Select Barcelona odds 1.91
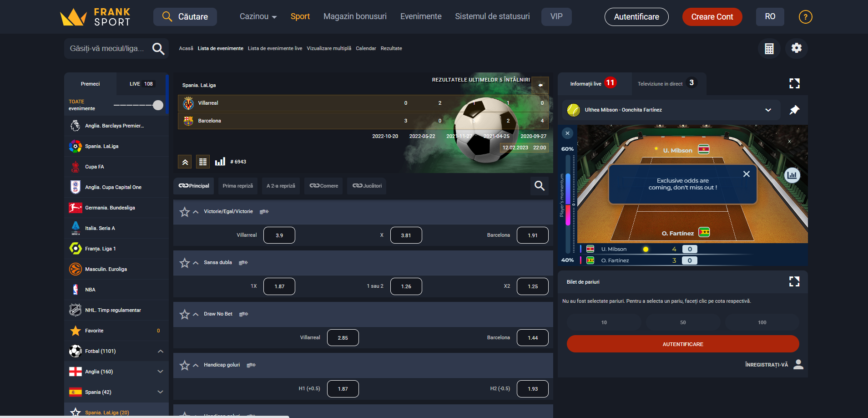 [533, 235]
